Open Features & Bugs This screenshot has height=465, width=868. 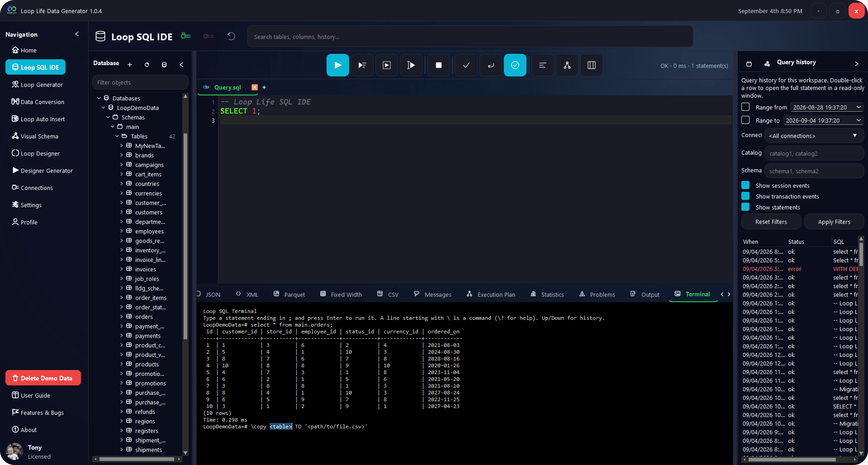[x=38, y=413]
